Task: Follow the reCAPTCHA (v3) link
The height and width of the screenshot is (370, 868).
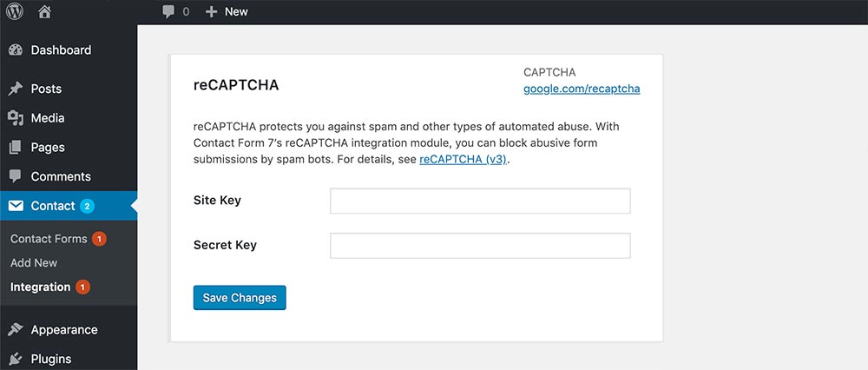Action: click(463, 160)
